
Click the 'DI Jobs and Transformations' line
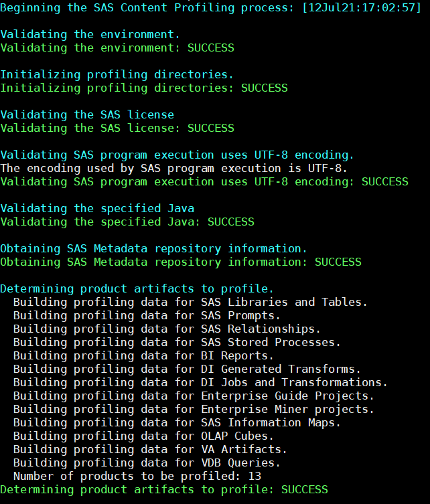pyautogui.click(x=200, y=383)
